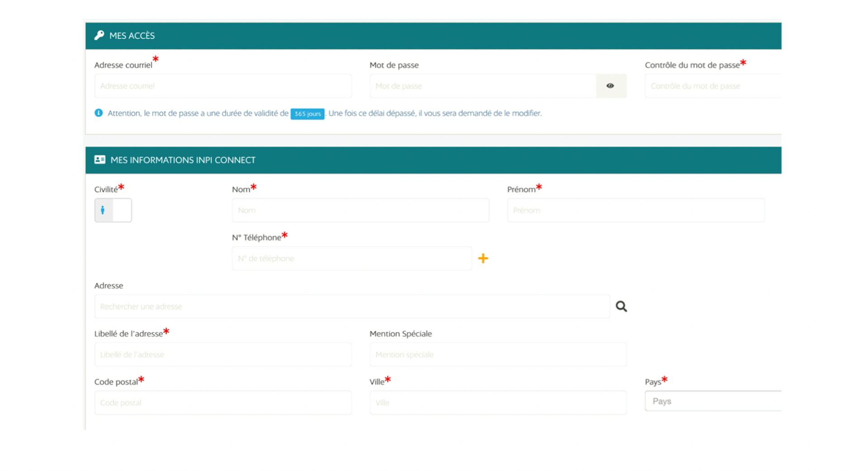The width and height of the screenshot is (868, 471).
Task: Click the Attention password validity message
Action: pyautogui.click(x=325, y=113)
